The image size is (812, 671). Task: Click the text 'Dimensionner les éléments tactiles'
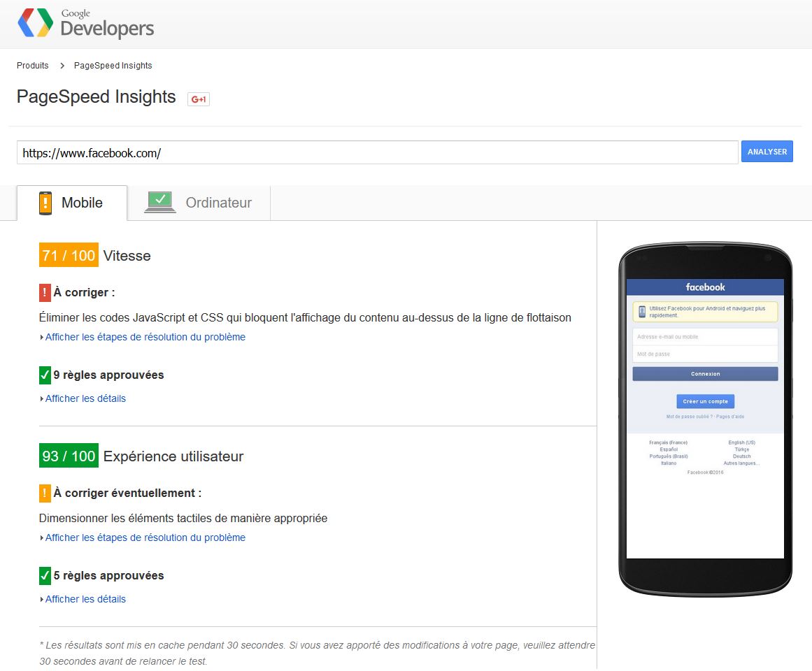(x=124, y=519)
